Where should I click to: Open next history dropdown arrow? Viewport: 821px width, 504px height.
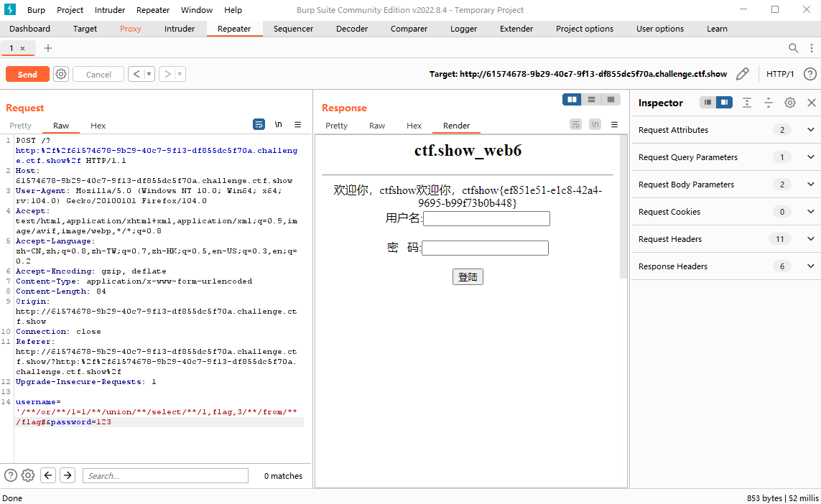tap(180, 75)
